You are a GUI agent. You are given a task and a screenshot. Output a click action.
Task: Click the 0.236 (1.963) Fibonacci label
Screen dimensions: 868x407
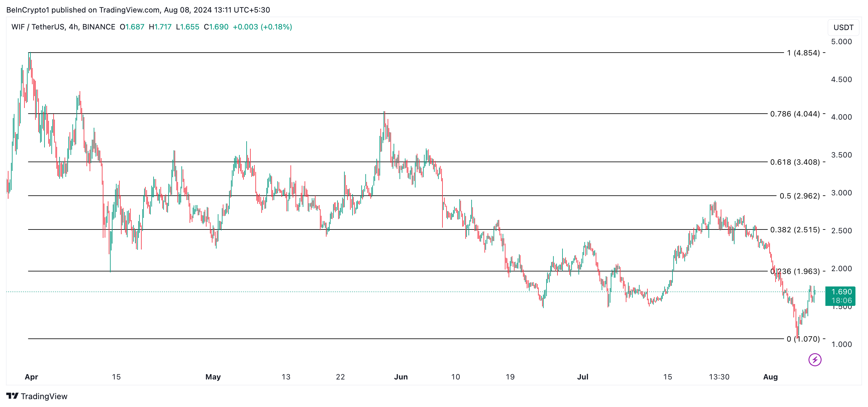point(795,271)
